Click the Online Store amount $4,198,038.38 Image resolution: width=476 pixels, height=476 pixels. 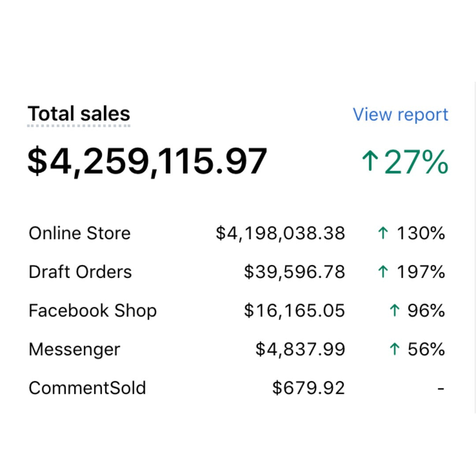pos(280,233)
